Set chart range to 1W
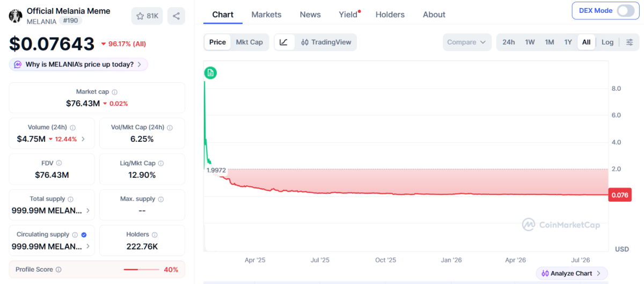The height and width of the screenshot is (284, 644). point(530,42)
